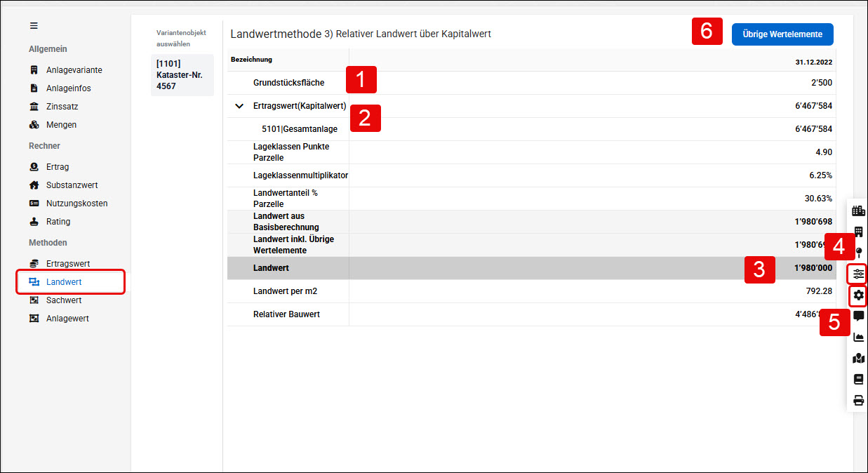Open Nutzungskosten in the sidebar
Screen dimensions: 868x473
click(76, 204)
